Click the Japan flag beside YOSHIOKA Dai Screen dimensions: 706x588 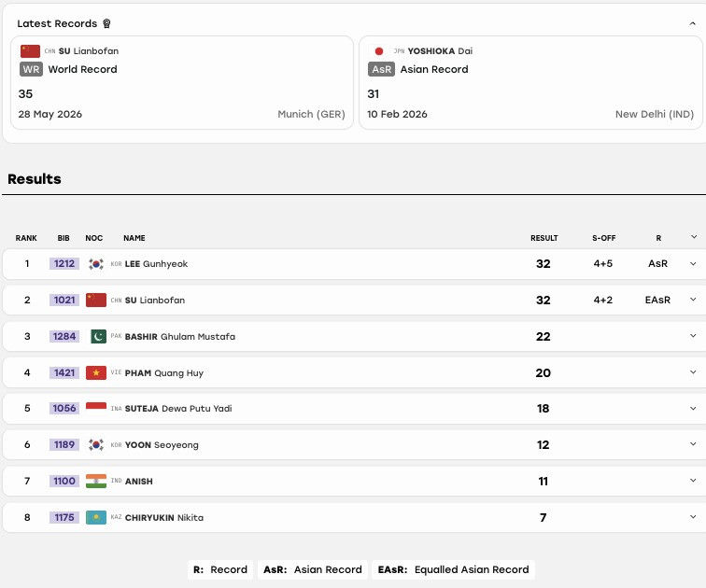(379, 51)
